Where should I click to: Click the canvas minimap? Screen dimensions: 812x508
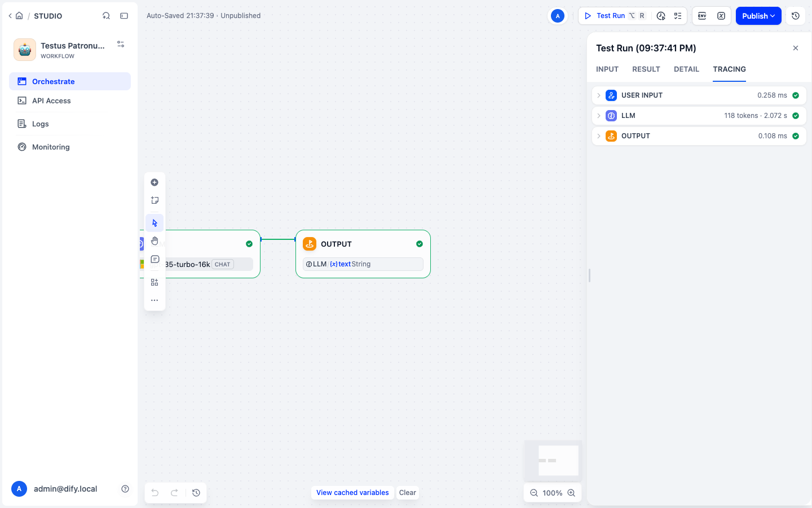coord(553,460)
